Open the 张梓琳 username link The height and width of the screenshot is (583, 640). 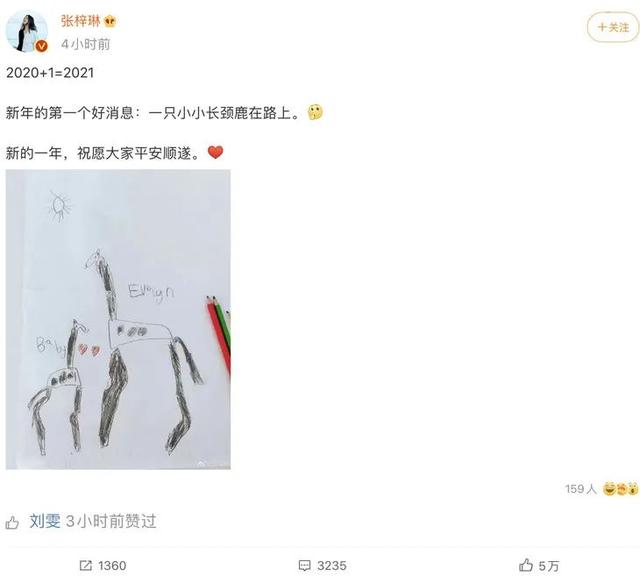pos(80,21)
